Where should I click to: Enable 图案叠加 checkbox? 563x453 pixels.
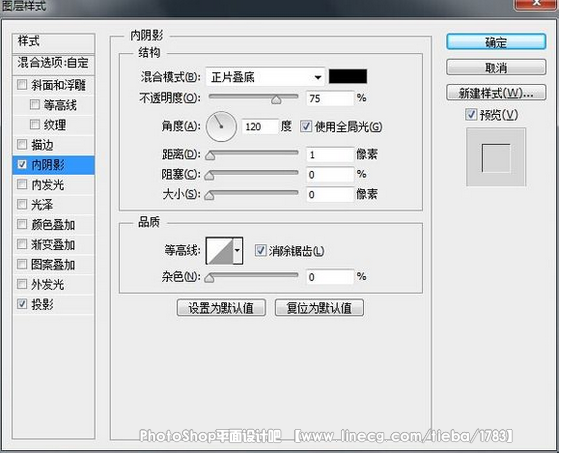[x=22, y=264]
